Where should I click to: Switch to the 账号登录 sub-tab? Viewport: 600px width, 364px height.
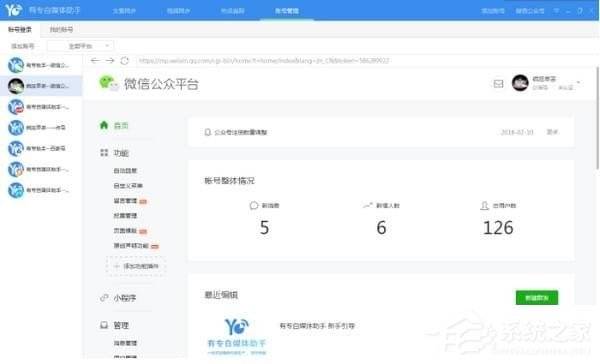(x=20, y=29)
